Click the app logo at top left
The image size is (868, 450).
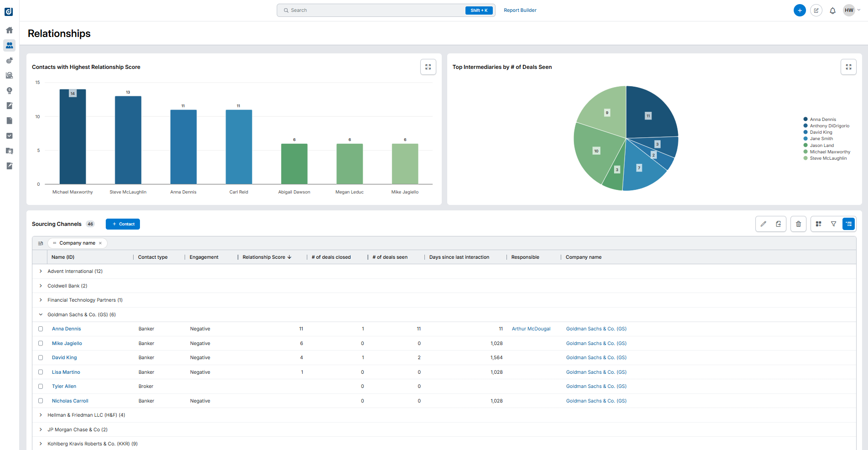click(9, 11)
